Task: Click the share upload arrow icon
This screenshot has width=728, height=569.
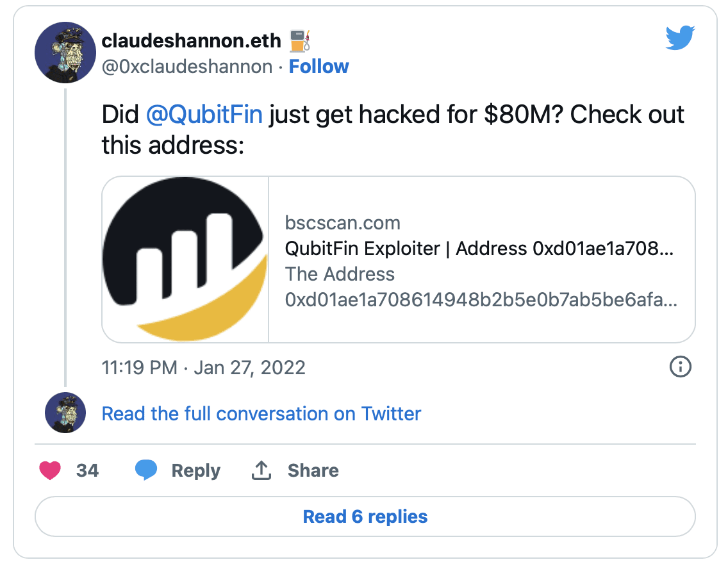Action: coord(261,470)
